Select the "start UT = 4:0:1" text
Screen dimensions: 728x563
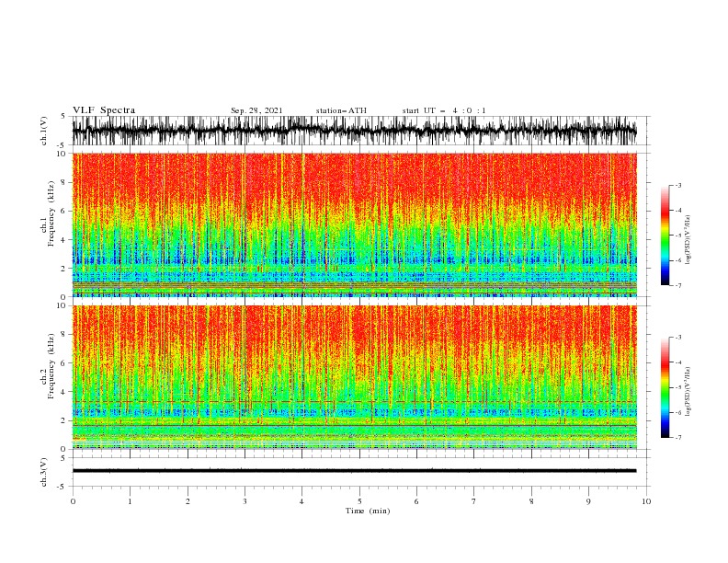coord(444,110)
